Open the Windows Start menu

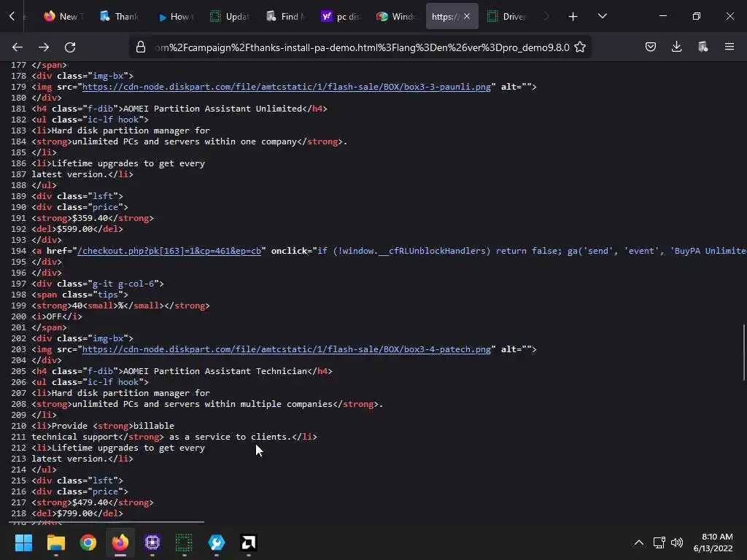[23, 542]
